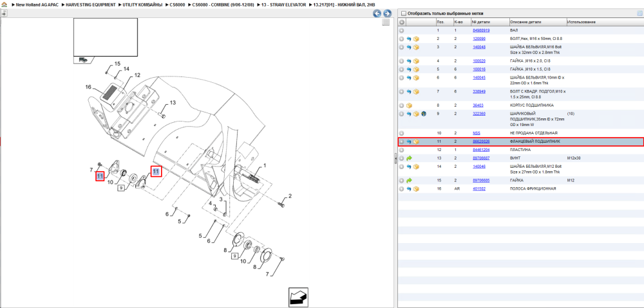
Task: Open part number link 401502
Action: (479, 188)
